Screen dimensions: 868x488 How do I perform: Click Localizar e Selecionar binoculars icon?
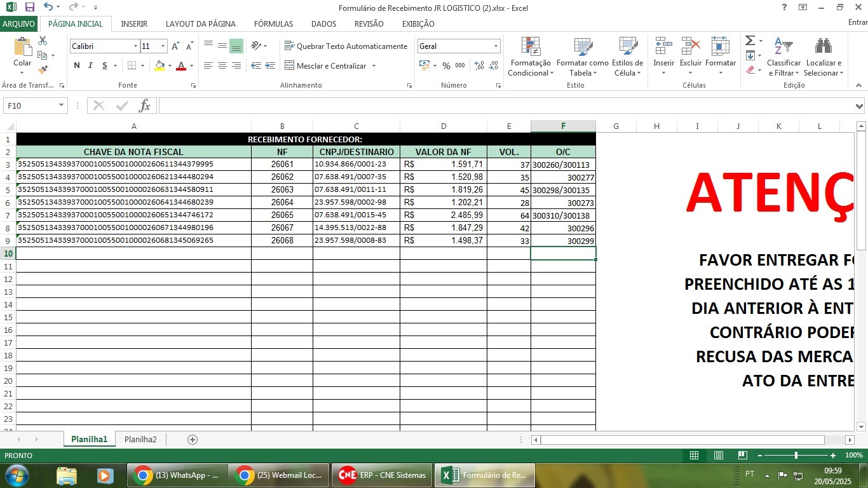click(x=824, y=57)
